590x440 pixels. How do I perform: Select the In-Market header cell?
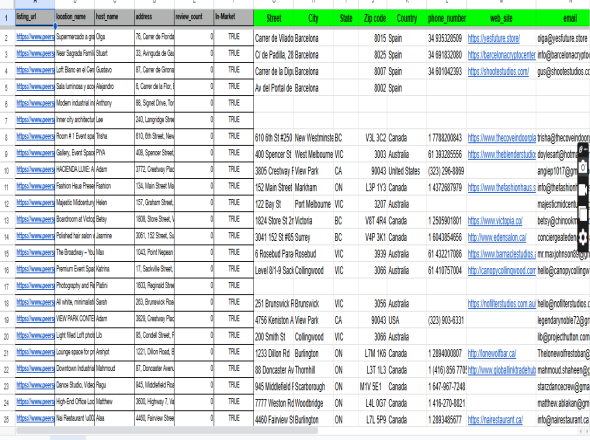234,17
